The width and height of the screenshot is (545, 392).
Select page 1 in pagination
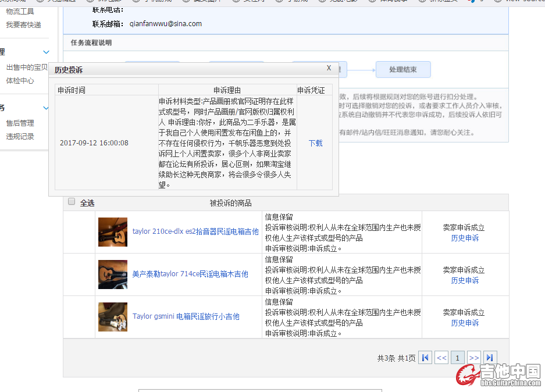[457, 358]
